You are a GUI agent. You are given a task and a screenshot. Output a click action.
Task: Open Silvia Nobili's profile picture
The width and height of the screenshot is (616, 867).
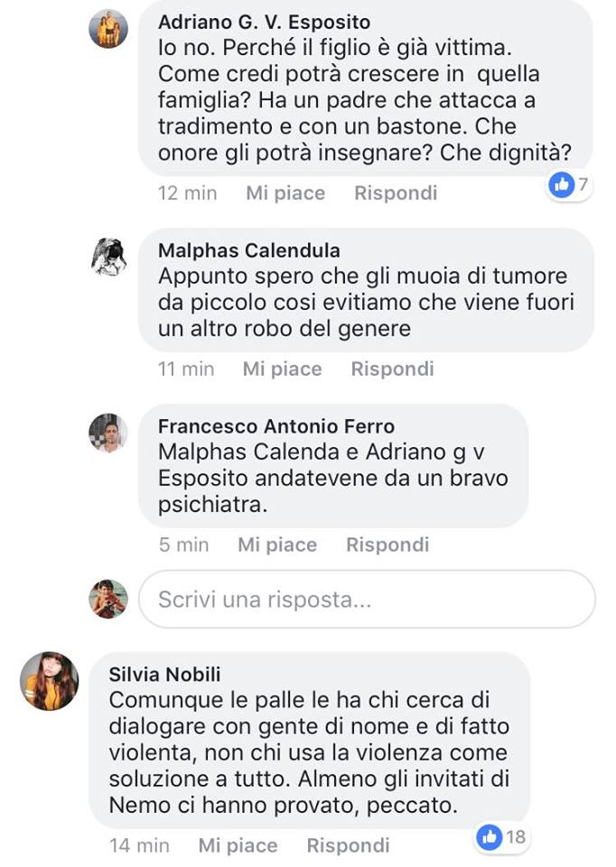[49, 681]
